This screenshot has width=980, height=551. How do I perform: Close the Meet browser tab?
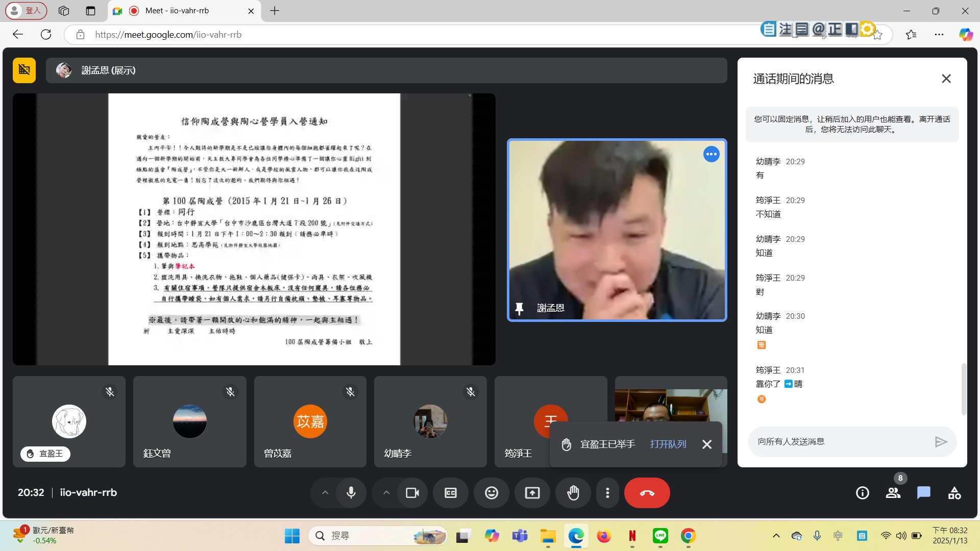pyautogui.click(x=251, y=11)
